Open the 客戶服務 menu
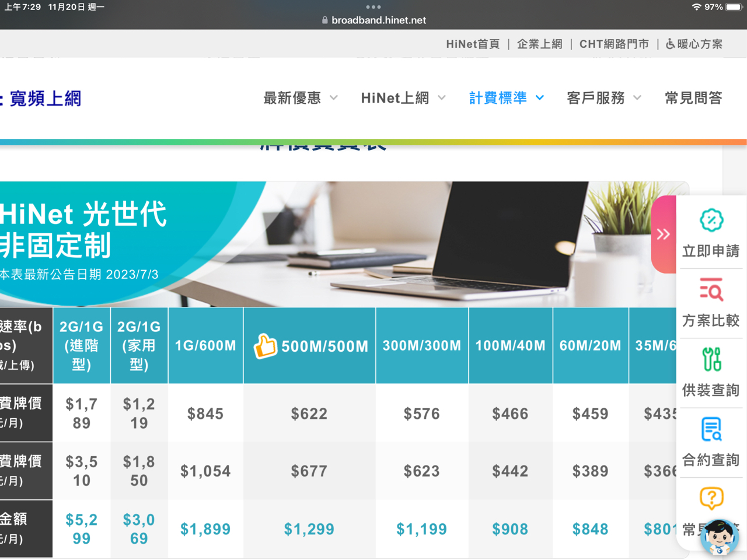Image resolution: width=747 pixels, height=560 pixels. point(596,98)
